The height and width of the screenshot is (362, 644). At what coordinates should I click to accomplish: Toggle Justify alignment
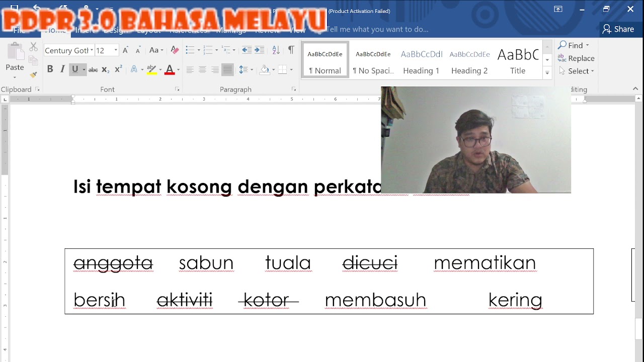[x=227, y=69]
